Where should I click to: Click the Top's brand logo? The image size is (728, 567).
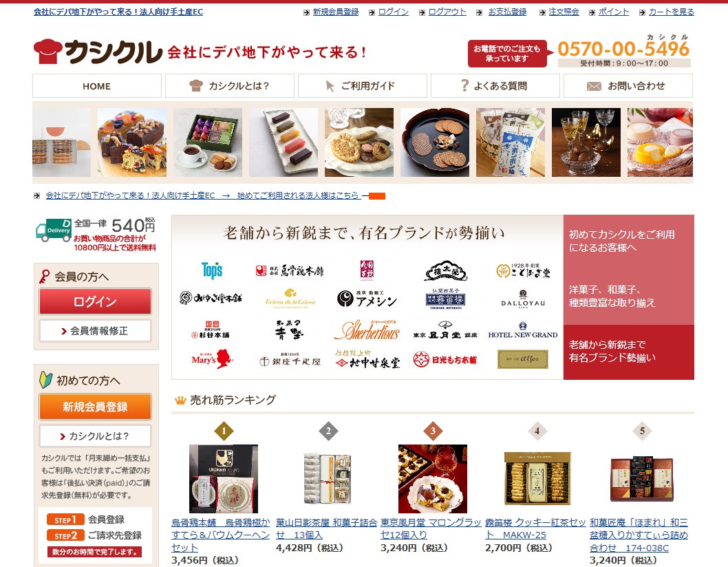tap(212, 270)
